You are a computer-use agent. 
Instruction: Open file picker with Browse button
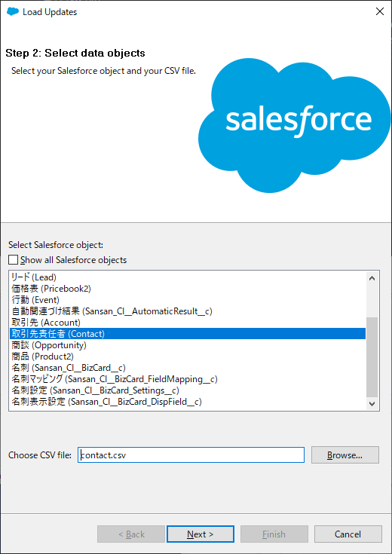(x=345, y=455)
